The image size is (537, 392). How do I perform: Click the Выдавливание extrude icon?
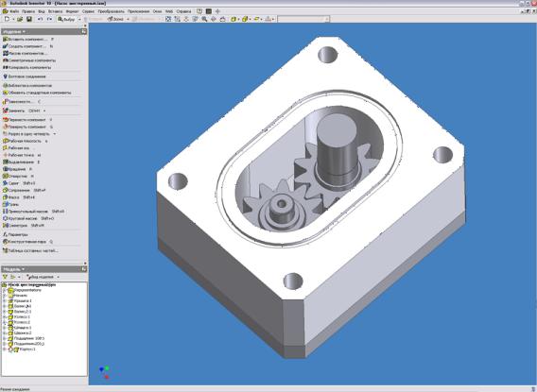[x=5, y=162]
